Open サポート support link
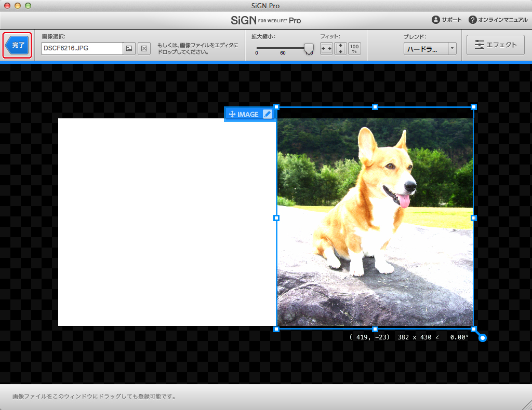The width and height of the screenshot is (532, 410). tap(446, 20)
